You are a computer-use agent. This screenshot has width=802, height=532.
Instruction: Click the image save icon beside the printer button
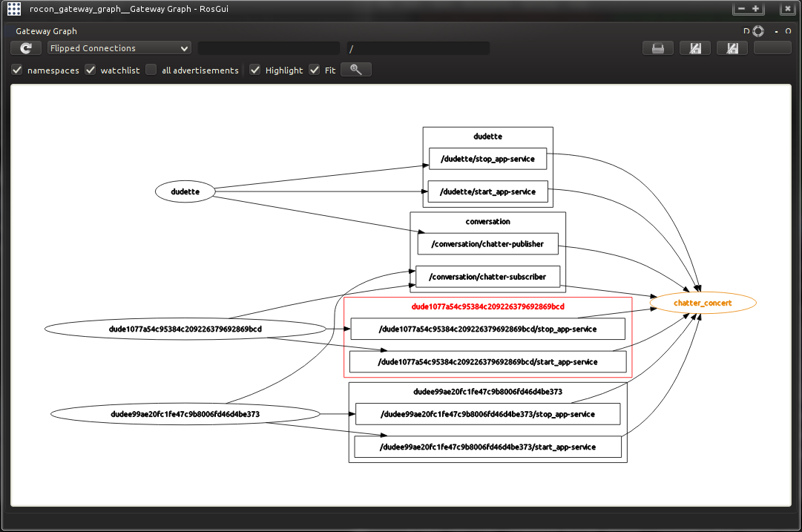coord(695,48)
